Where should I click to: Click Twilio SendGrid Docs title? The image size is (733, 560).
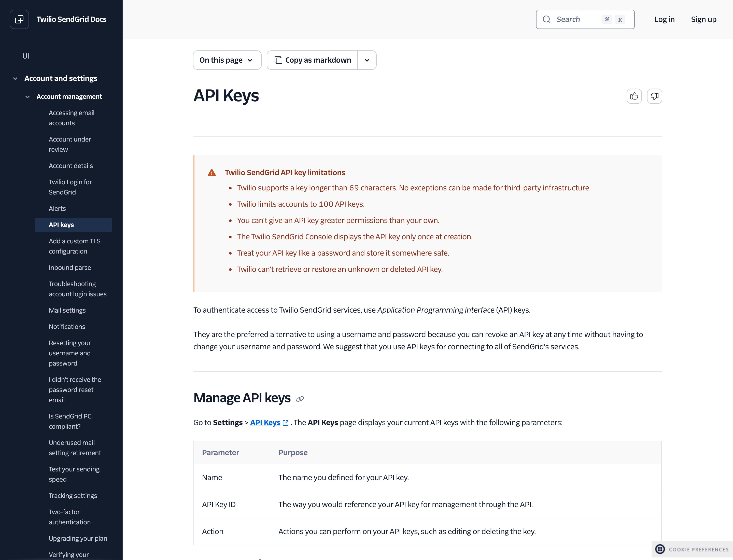click(72, 19)
